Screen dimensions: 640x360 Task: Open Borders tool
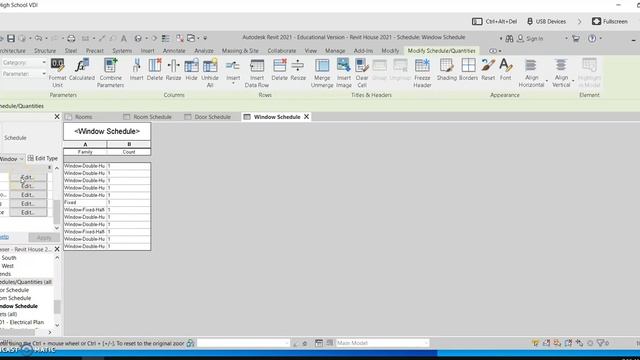tap(468, 69)
